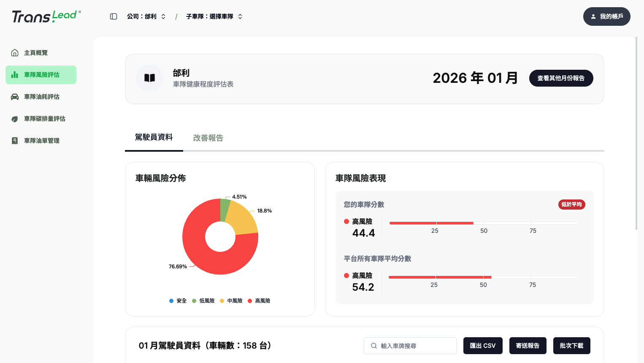This screenshot has height=363, width=644.
Task: Select 車隊風險評估 sidebar item
Action: click(41, 75)
